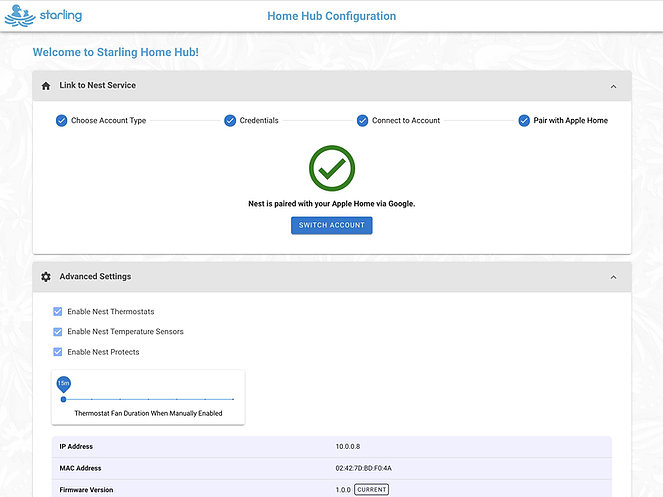
Task: Collapse the Advanced Settings section chevron
Action: [x=614, y=277]
